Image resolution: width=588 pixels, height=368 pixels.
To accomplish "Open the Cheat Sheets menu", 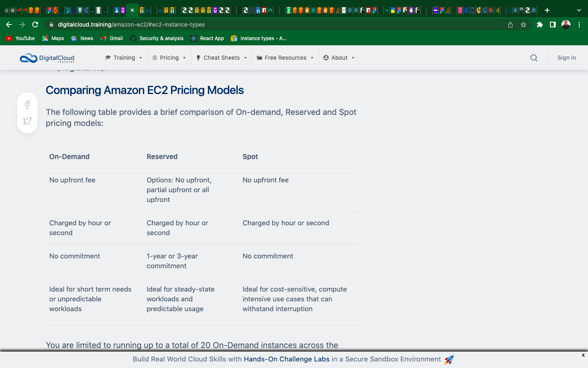I will 221,58.
